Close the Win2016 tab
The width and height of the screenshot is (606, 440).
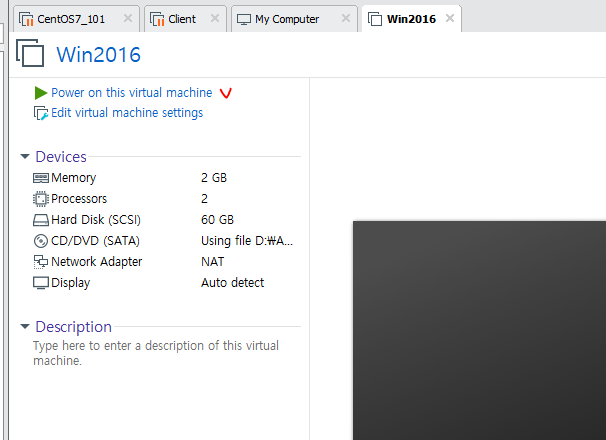coord(450,18)
